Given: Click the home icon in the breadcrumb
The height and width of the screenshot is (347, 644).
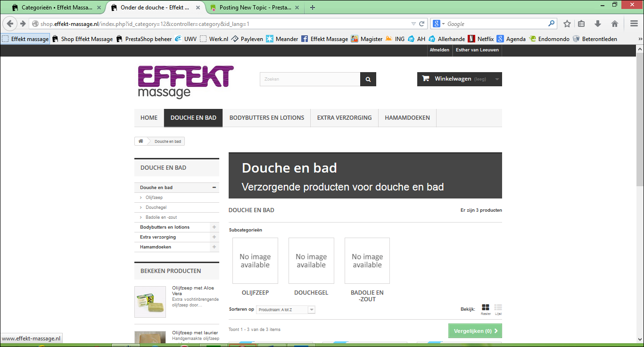Looking at the screenshot, I should (x=140, y=141).
